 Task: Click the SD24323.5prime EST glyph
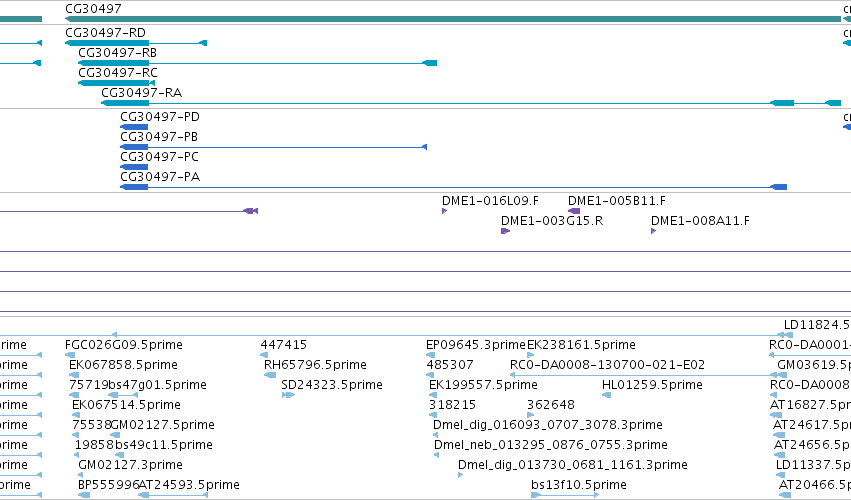pyautogui.click(x=288, y=395)
